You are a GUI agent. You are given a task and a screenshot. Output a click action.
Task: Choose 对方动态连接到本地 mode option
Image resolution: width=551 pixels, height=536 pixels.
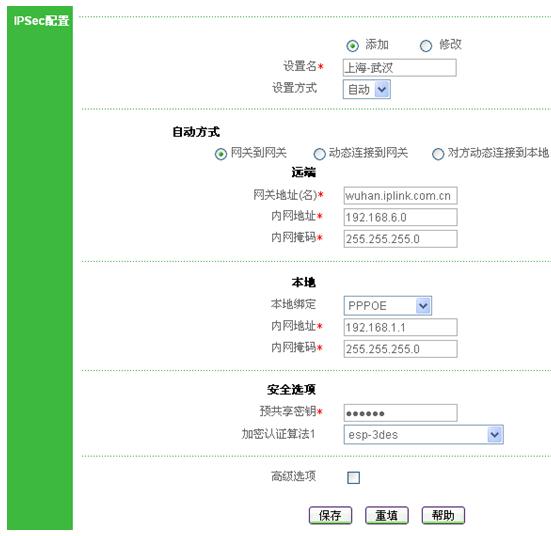[x=438, y=154]
